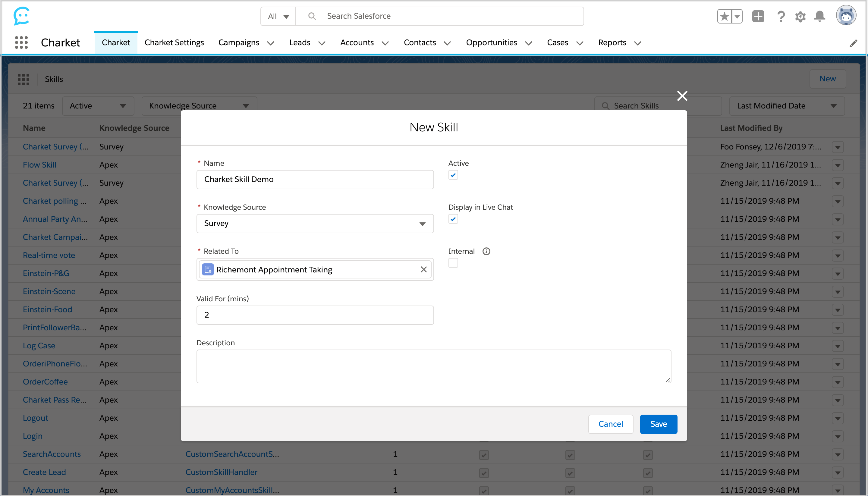Click the Internal field info icon
Screen dimensions: 868x496
486,251
